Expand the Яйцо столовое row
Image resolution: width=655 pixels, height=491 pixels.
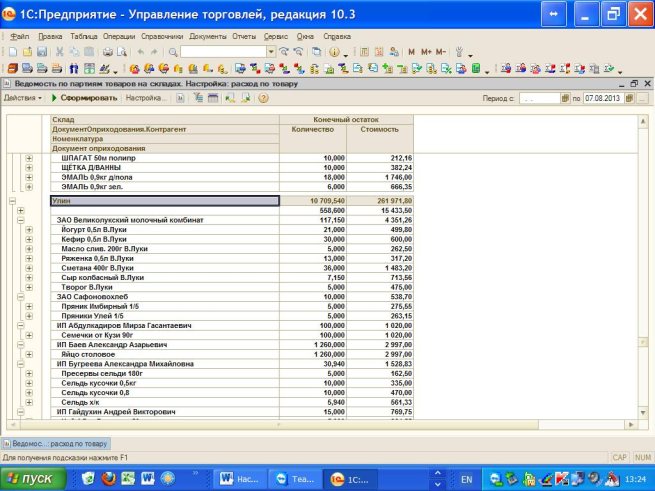click(29, 354)
